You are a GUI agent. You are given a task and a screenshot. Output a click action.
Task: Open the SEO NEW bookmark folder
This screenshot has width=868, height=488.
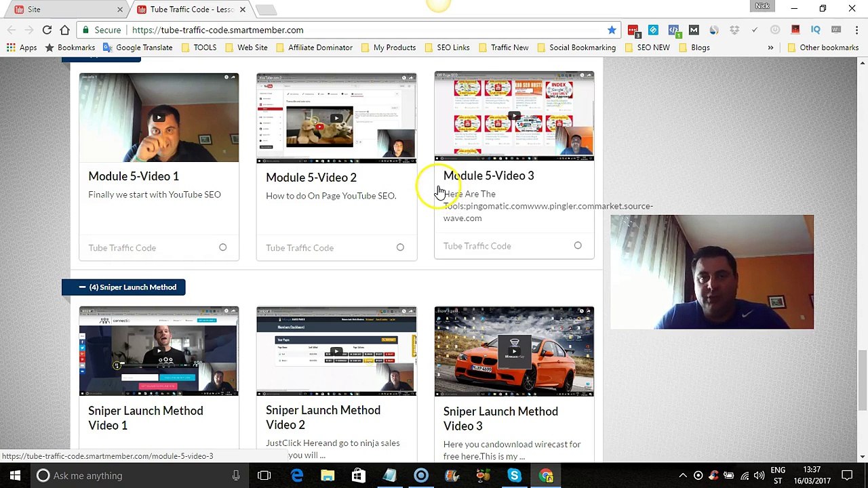click(x=646, y=47)
